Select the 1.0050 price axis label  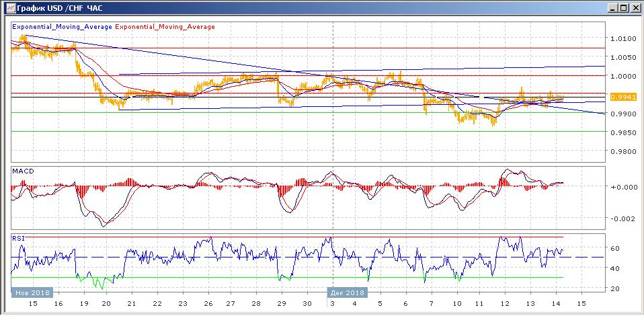tap(623, 57)
